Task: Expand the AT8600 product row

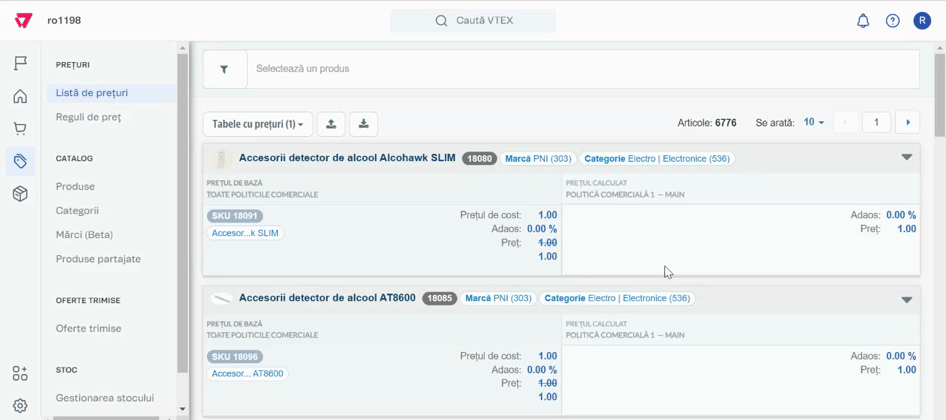Action: tap(906, 299)
